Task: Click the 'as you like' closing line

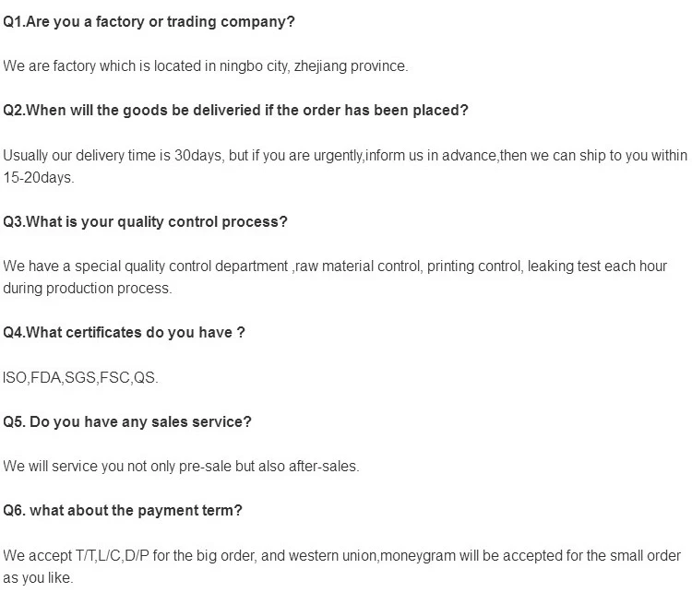Action: pyautogui.click(x=38, y=577)
